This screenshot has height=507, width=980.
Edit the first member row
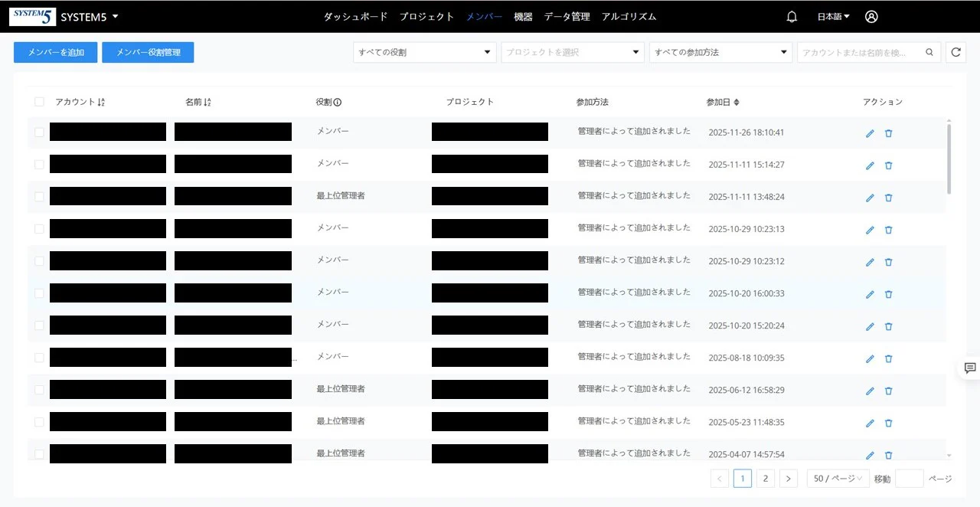[x=870, y=133]
